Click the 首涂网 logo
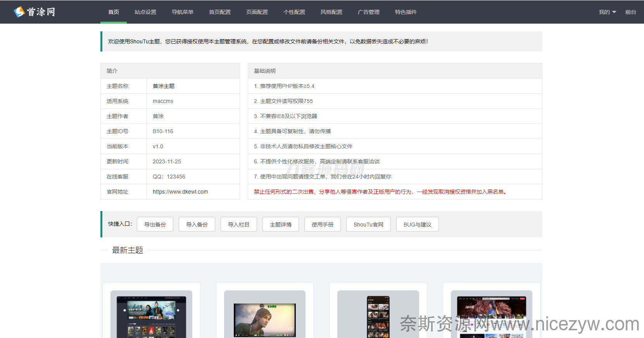The image size is (644, 338). [35, 12]
